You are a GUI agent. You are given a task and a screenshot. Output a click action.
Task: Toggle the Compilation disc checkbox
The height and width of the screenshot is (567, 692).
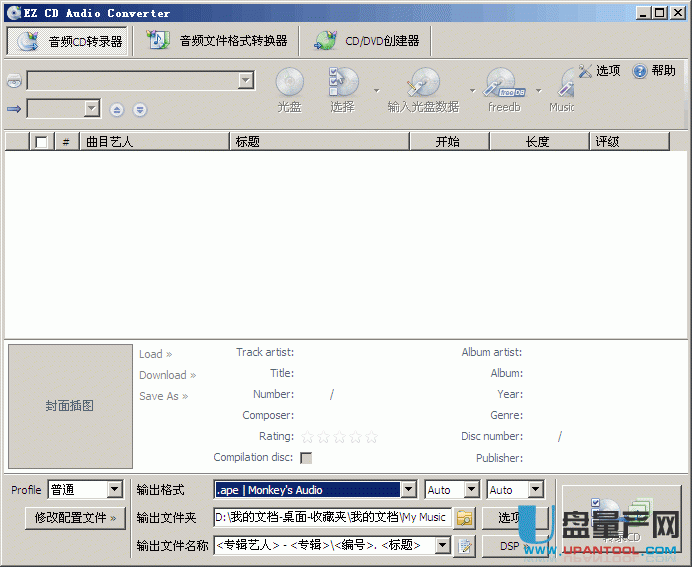[x=306, y=458]
